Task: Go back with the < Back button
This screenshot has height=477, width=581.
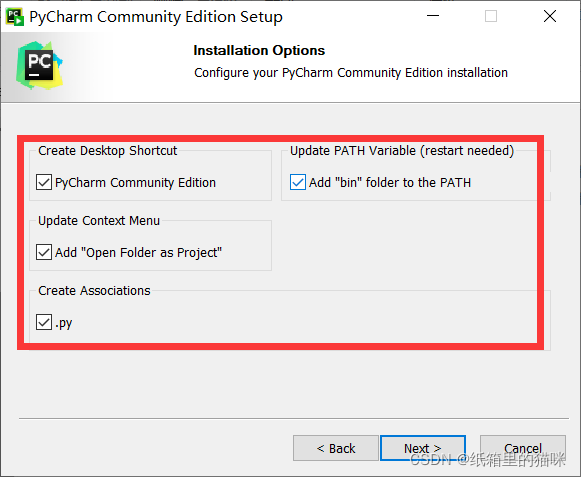Action: pyautogui.click(x=336, y=448)
